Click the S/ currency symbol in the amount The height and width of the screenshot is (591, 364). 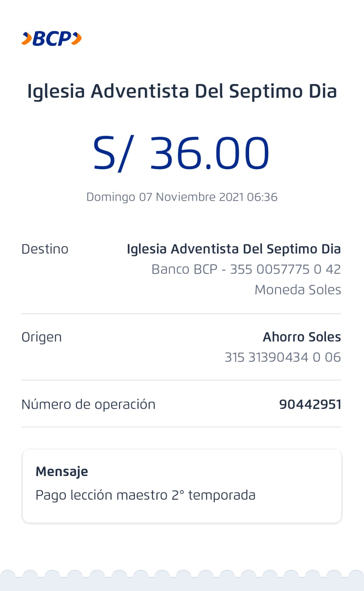[110, 153]
